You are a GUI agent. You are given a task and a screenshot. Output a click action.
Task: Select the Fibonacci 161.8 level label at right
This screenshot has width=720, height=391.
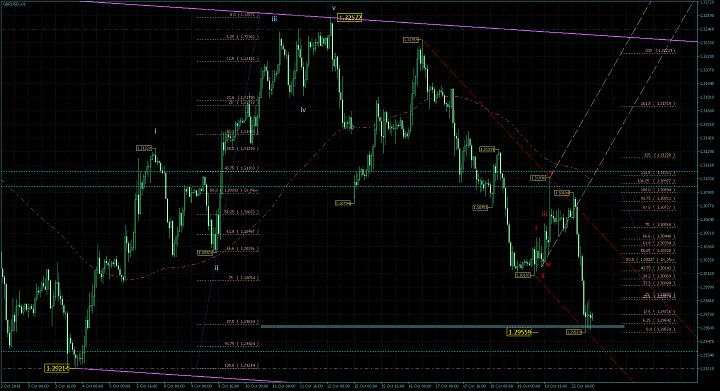[658, 104]
